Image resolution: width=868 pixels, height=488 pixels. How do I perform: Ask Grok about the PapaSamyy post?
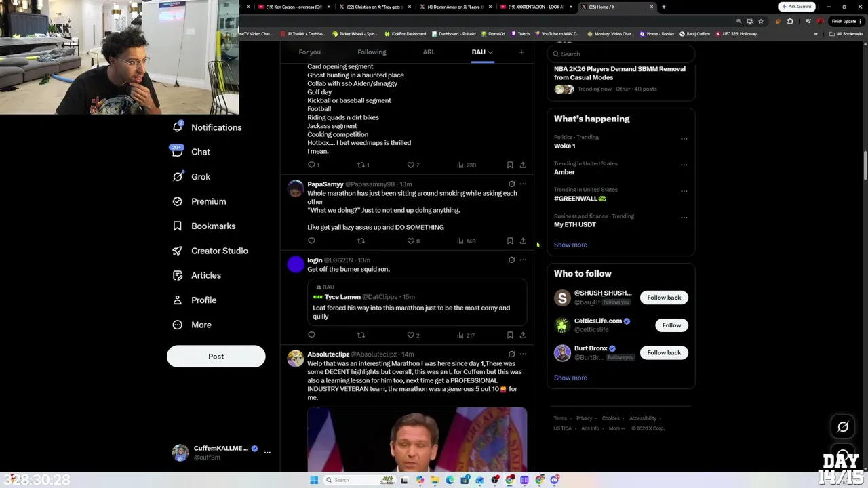(x=511, y=184)
